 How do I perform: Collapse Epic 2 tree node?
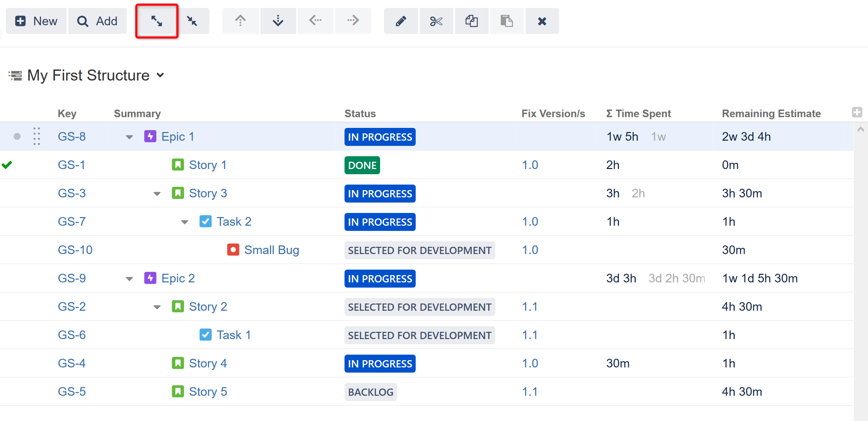coord(129,279)
